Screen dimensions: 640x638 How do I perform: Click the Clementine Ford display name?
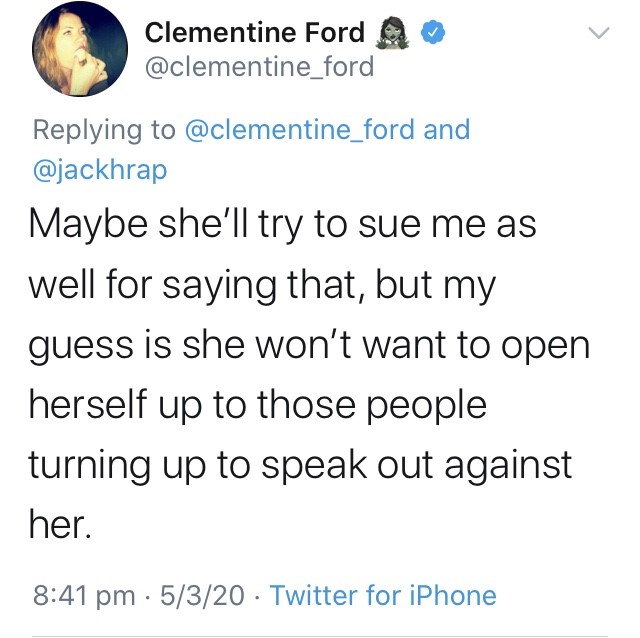pos(255,33)
